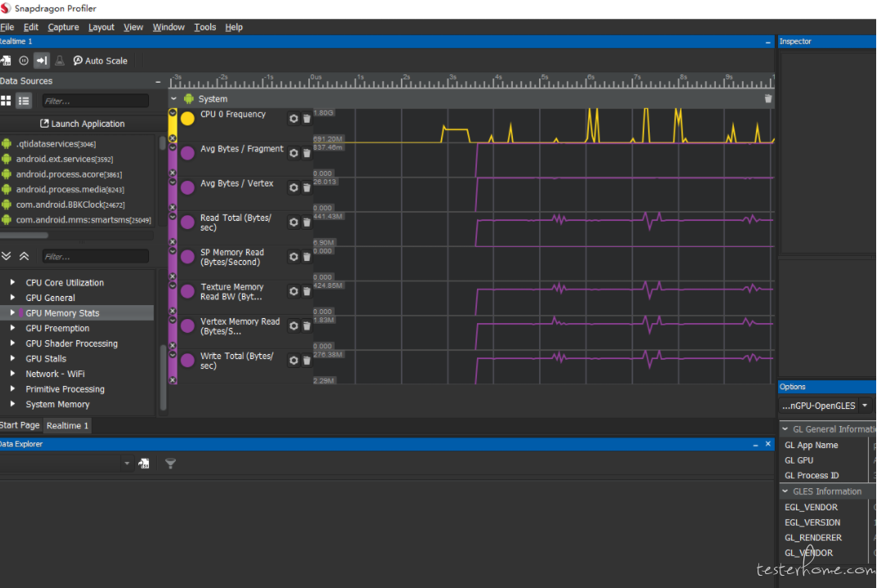Delete Read Total metric
877x588 pixels.
(x=307, y=222)
